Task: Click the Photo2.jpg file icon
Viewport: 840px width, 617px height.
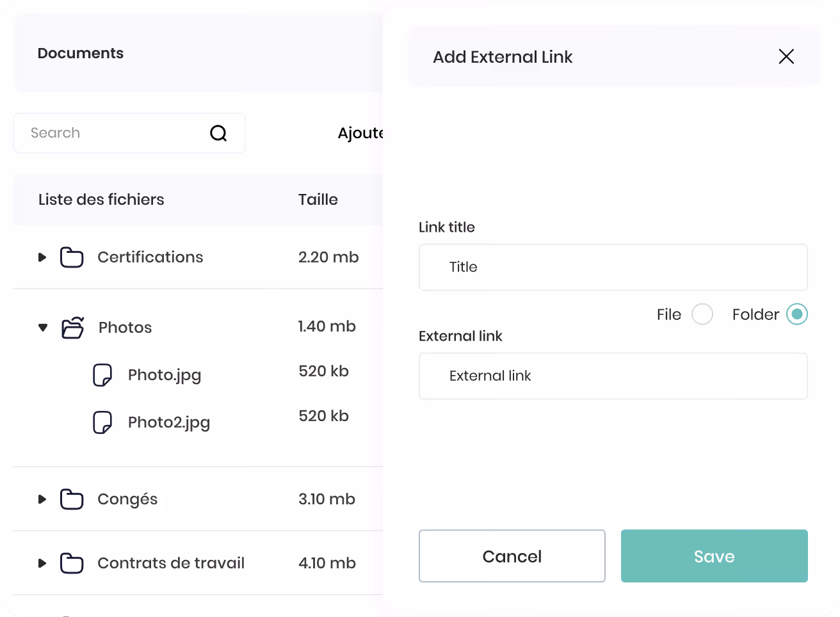Action: tap(102, 422)
